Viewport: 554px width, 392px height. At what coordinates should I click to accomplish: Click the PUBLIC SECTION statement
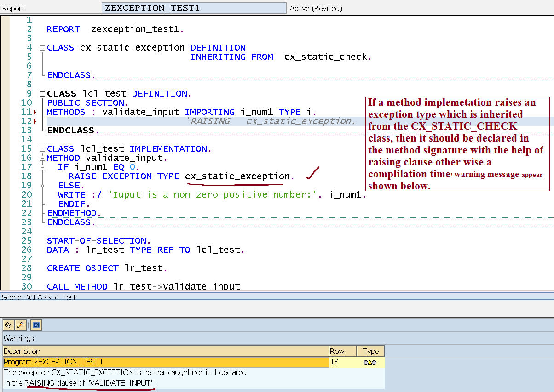pyautogui.click(x=88, y=103)
